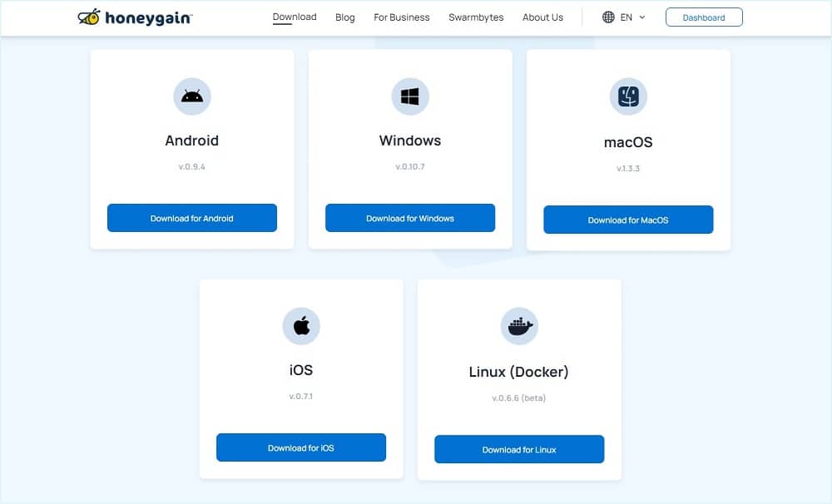Select the Android heading text
The width and height of the screenshot is (832, 504).
coord(192,141)
